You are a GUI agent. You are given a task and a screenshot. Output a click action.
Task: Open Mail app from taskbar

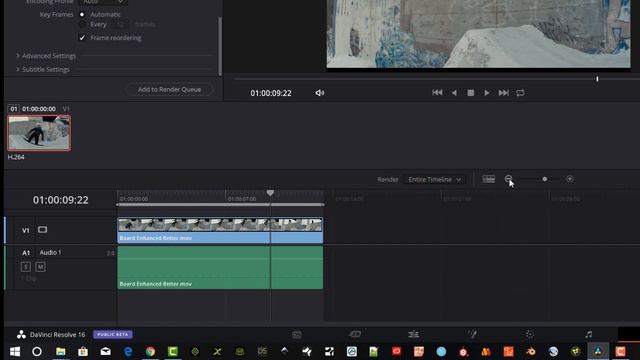pyautogui.click(x=105, y=351)
